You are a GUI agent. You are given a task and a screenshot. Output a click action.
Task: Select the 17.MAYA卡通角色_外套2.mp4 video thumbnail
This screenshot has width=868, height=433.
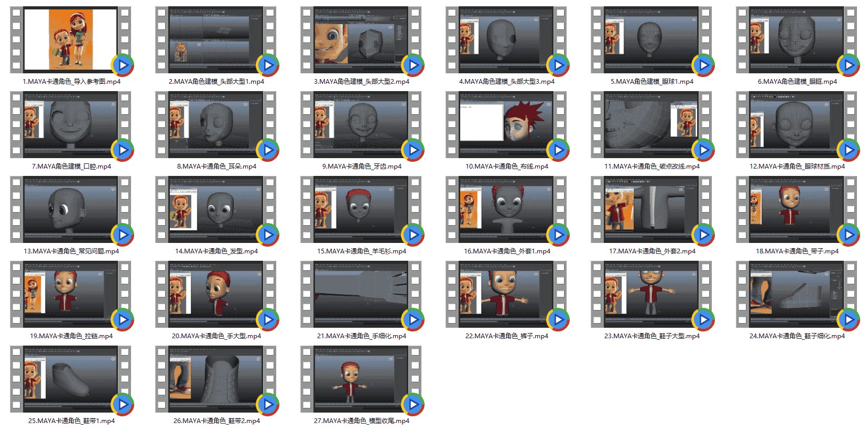tap(651, 209)
